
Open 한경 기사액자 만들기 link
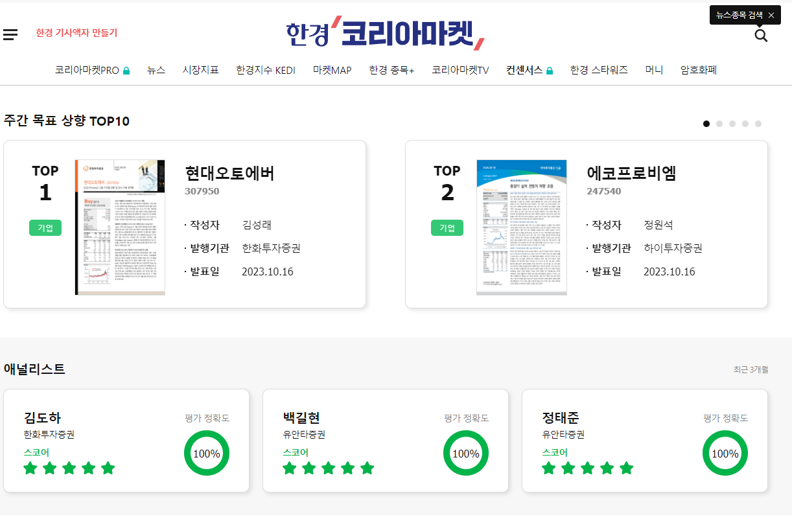tap(76, 32)
